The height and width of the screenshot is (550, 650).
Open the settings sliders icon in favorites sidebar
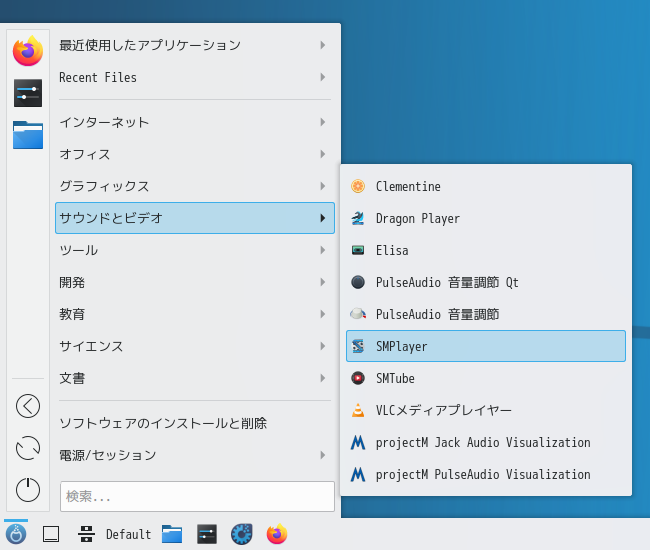click(x=28, y=93)
